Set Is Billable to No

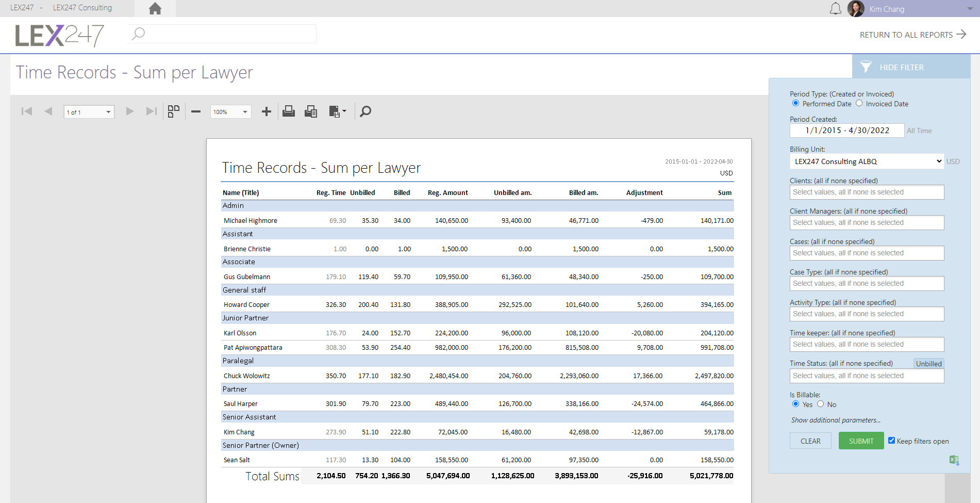pos(820,404)
